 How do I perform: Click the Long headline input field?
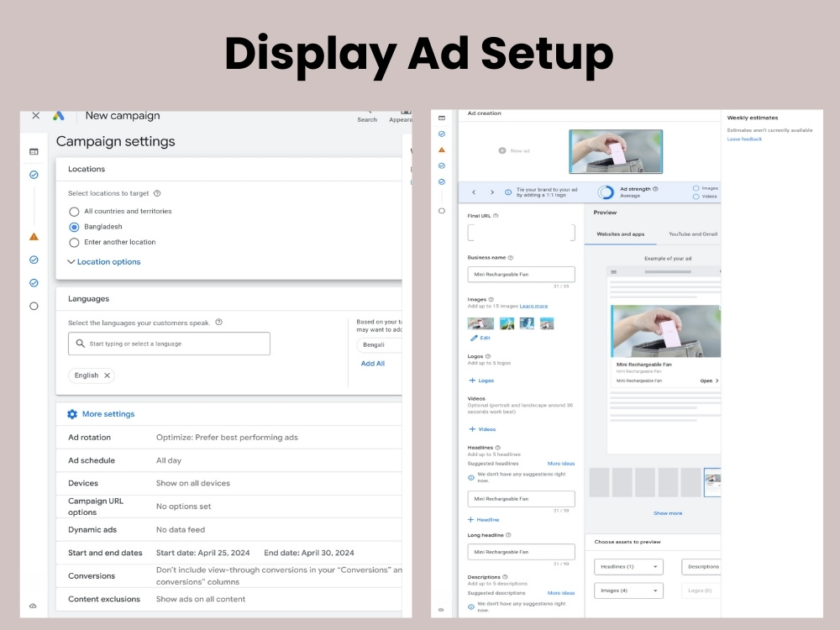pyautogui.click(x=522, y=552)
